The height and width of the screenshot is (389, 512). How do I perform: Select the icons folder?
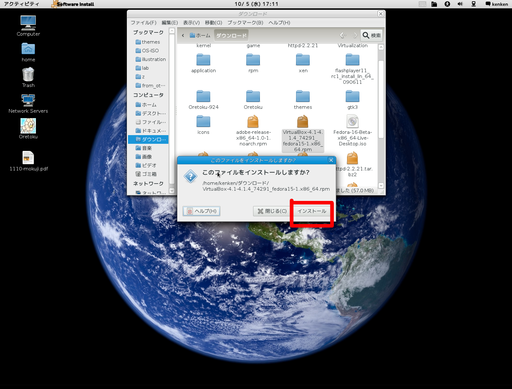click(203, 125)
